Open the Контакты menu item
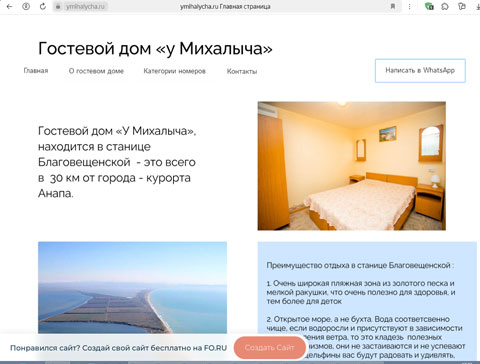 point(242,71)
